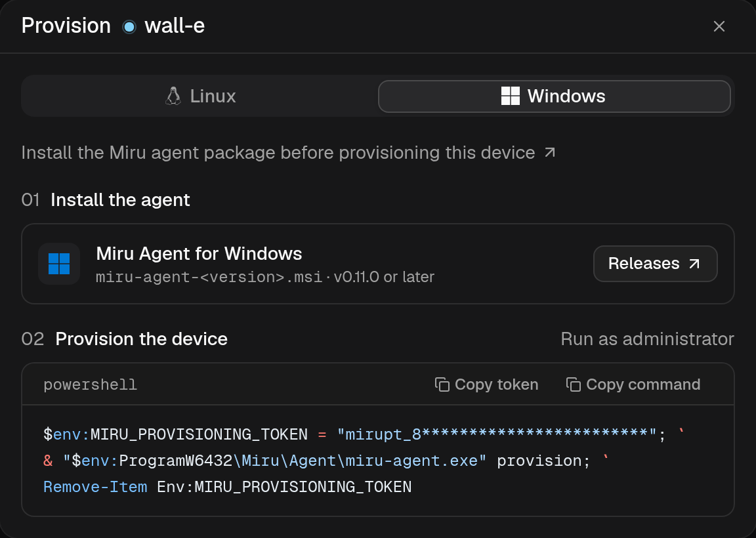Click the "Provision" dialog title
Viewport: 756px width, 538px height.
pyautogui.click(x=66, y=26)
